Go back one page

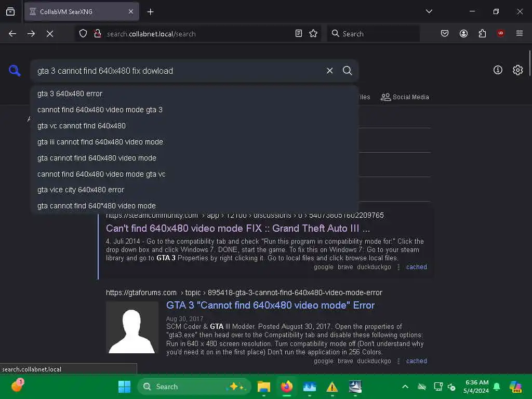pos(12,34)
